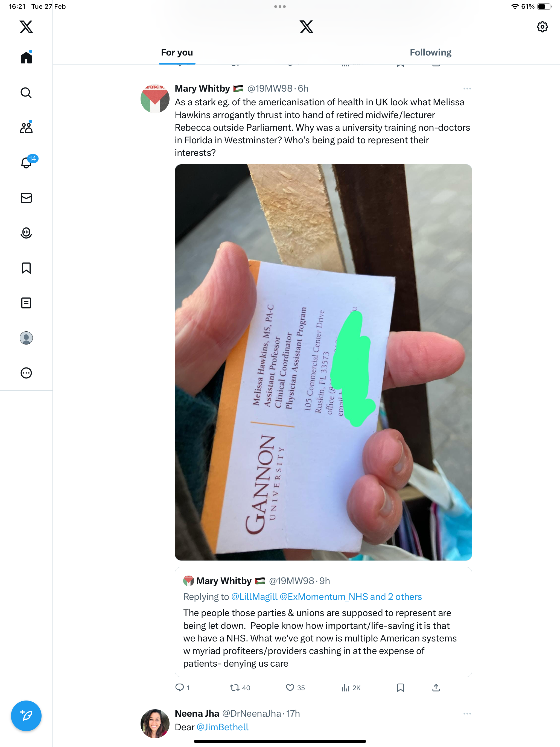Repost Mary Whitby's tweet showing 40 reposts
Screen dimensions: 560x747
click(x=240, y=688)
